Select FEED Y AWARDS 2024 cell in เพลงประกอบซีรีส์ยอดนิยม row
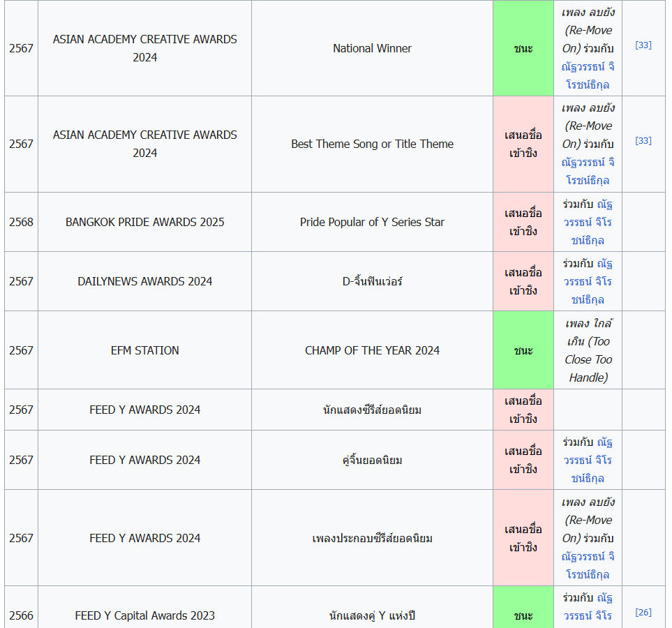Viewport: 672px width, 628px height. point(145,538)
